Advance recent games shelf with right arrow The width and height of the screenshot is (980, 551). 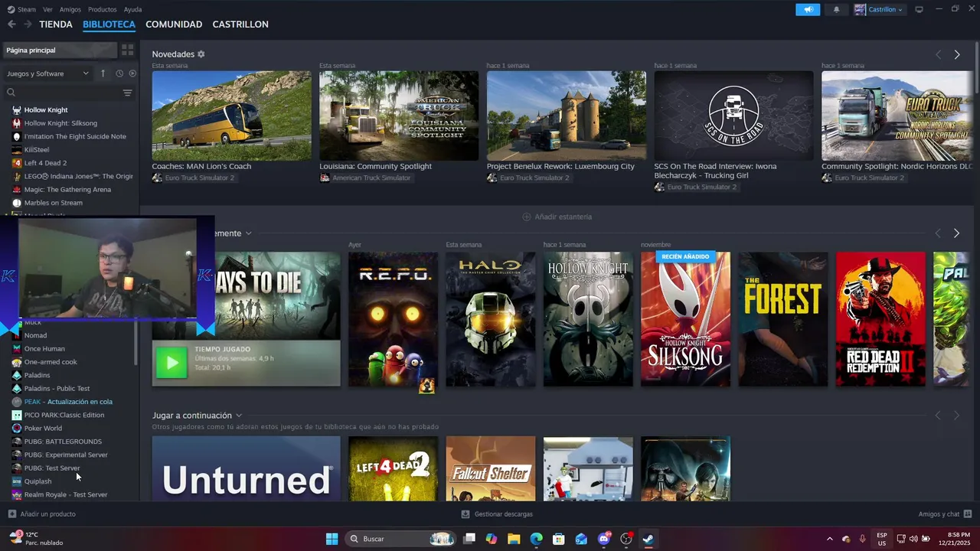pos(956,233)
